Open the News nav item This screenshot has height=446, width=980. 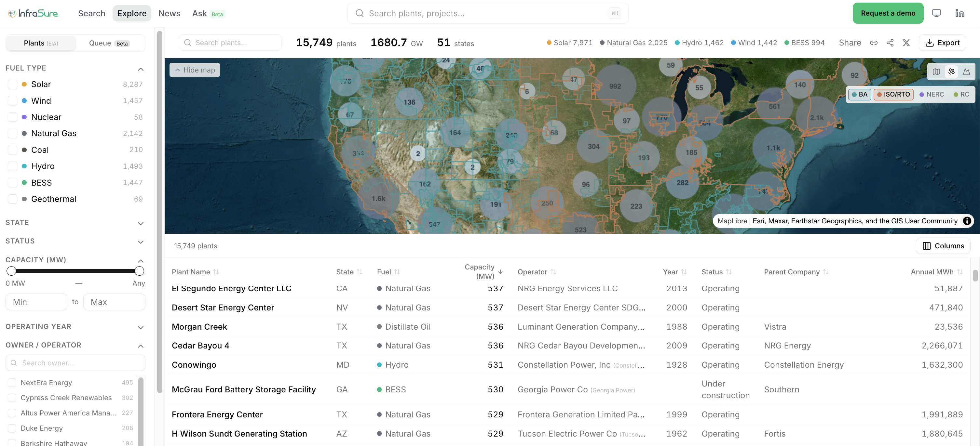pos(169,13)
